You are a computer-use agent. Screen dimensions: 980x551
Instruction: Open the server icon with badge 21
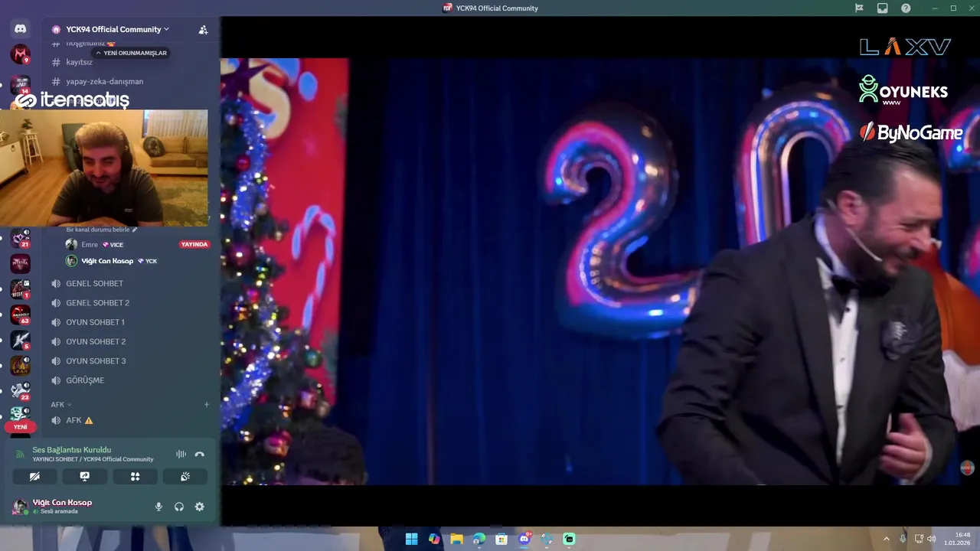(x=21, y=238)
